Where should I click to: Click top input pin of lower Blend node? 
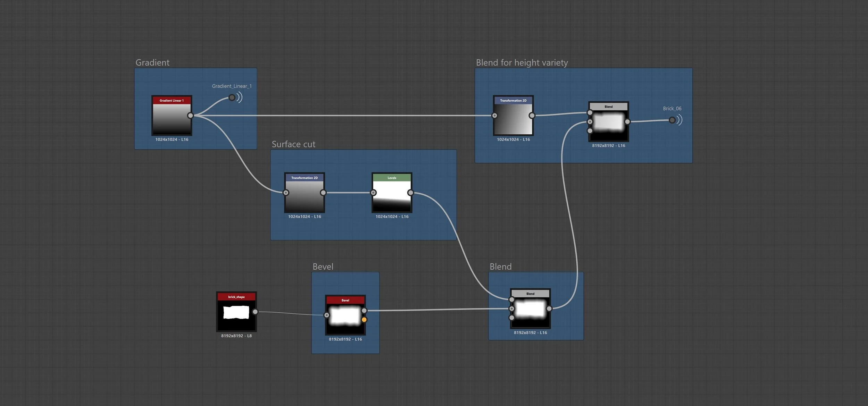pyautogui.click(x=511, y=299)
